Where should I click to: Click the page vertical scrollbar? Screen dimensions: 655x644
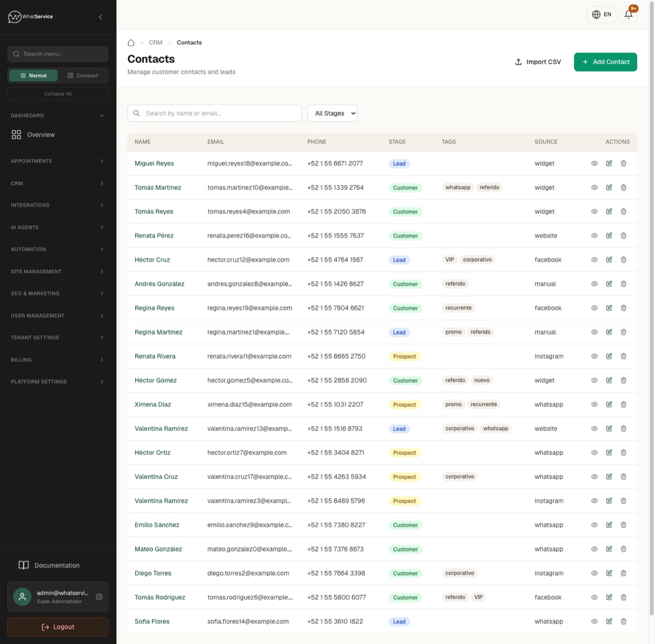[x=651, y=307]
